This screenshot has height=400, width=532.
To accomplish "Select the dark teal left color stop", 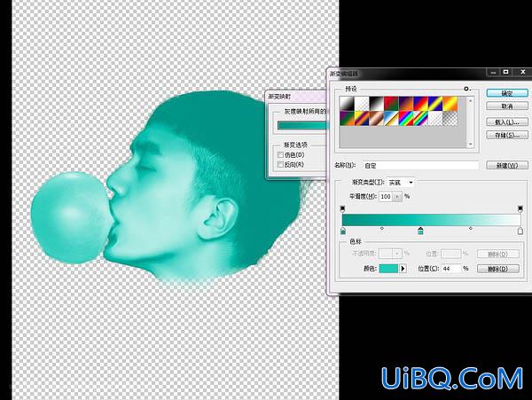I will point(343,231).
